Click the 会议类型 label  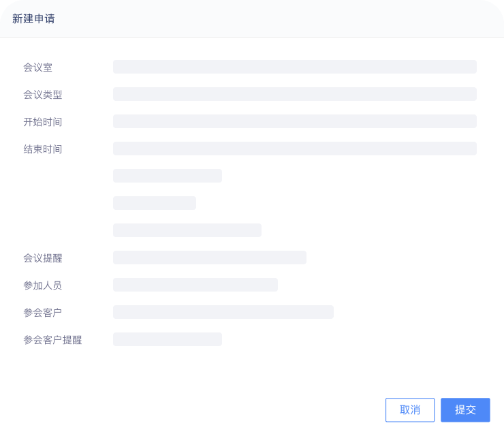[x=42, y=95]
